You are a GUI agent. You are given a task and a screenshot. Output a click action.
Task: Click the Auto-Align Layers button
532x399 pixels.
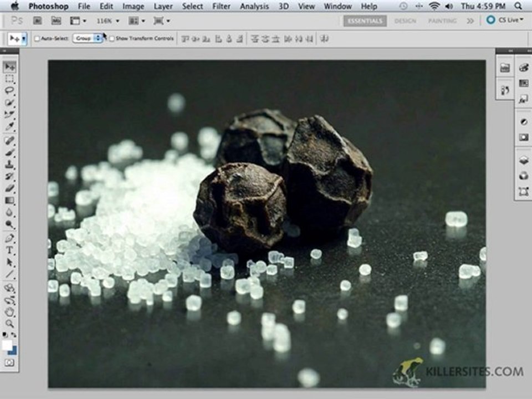pyautogui.click(x=324, y=39)
